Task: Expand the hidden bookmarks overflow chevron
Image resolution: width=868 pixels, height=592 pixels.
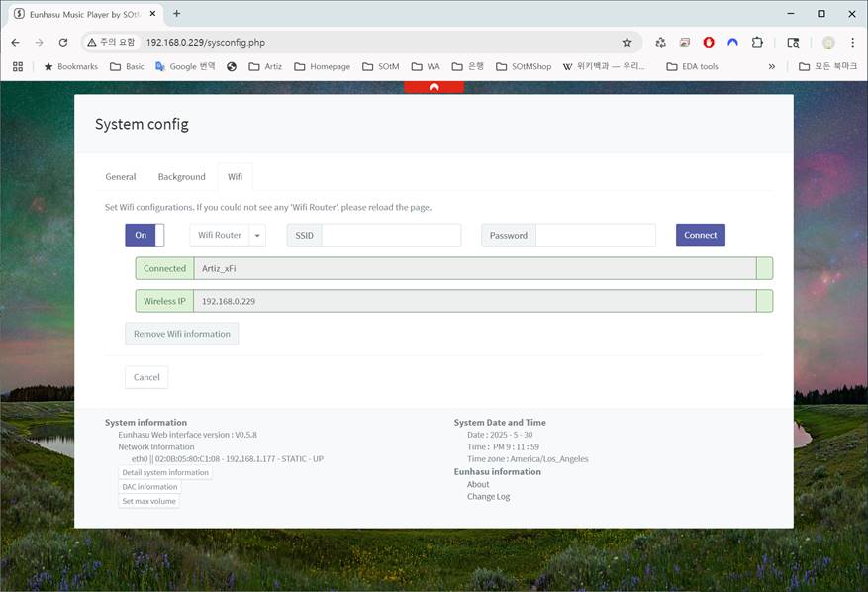Action: point(772,66)
